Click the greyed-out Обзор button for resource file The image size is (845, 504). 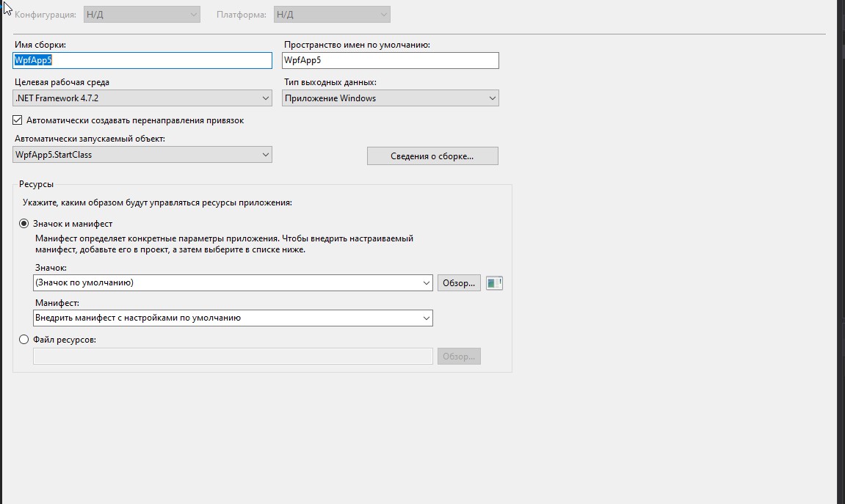click(459, 357)
